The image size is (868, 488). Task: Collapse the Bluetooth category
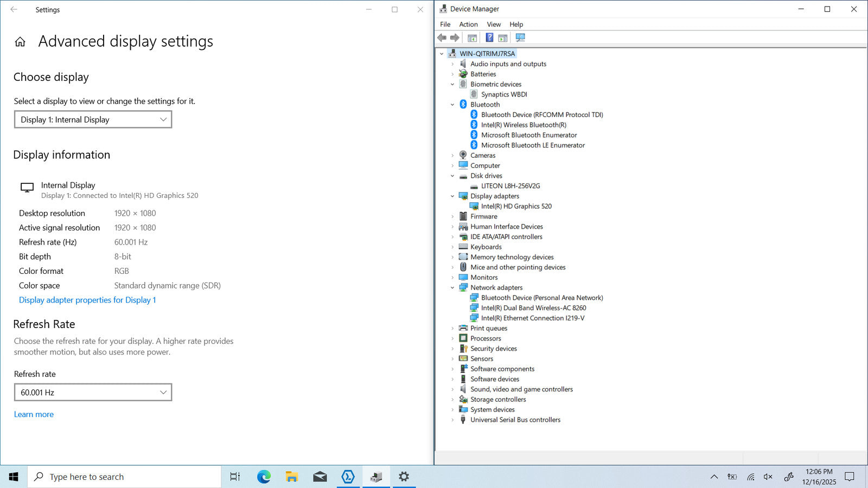pyautogui.click(x=452, y=105)
